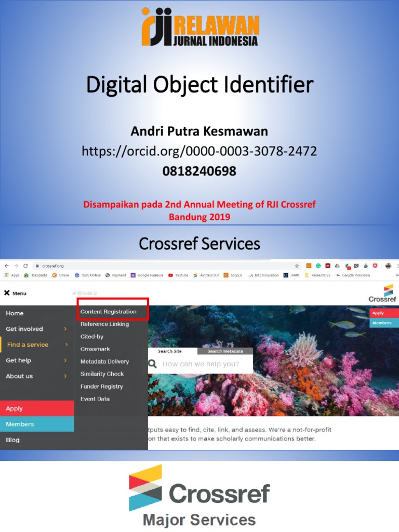The width and height of the screenshot is (399, 532).
Task: Click the presenter name Andri Putra Kesmawan
Action: 199,131
